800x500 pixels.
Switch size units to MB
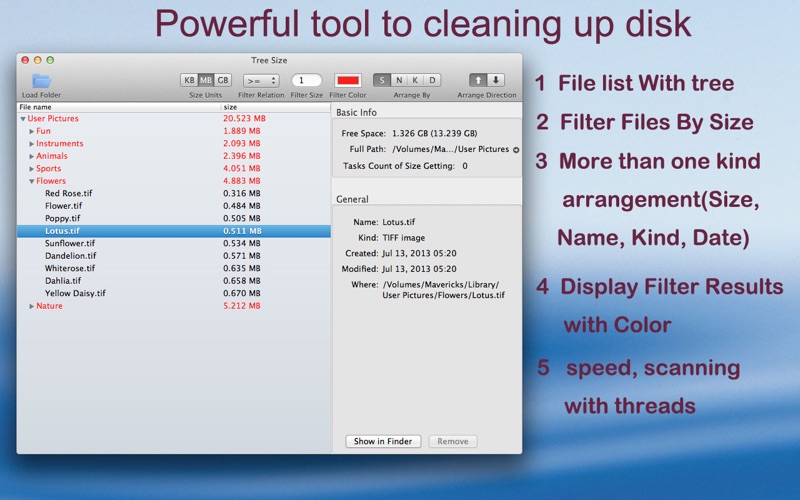[x=206, y=80]
